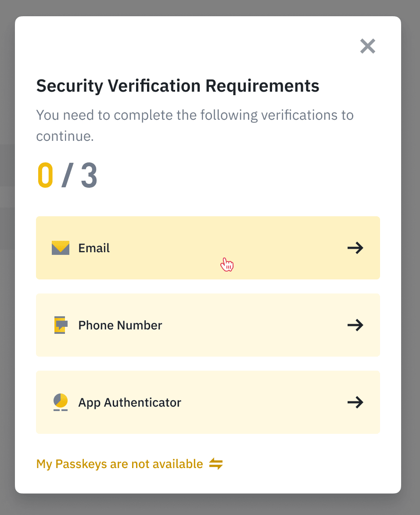420x515 pixels.
Task: Click the phone message icon
Action: pyautogui.click(x=61, y=325)
